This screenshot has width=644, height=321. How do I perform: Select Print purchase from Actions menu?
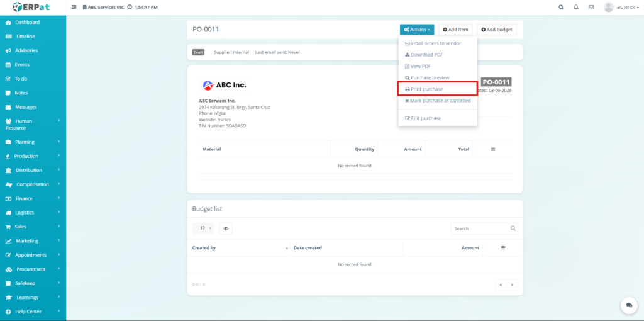[426, 89]
